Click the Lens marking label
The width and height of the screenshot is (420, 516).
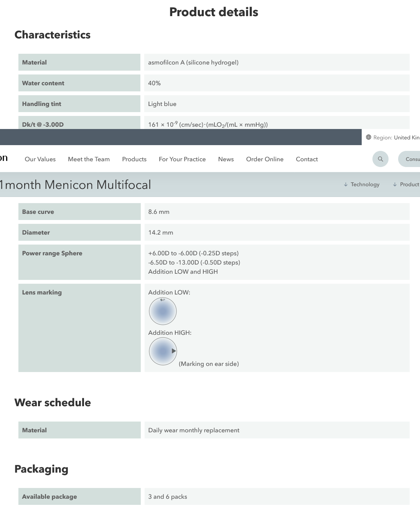(x=42, y=293)
